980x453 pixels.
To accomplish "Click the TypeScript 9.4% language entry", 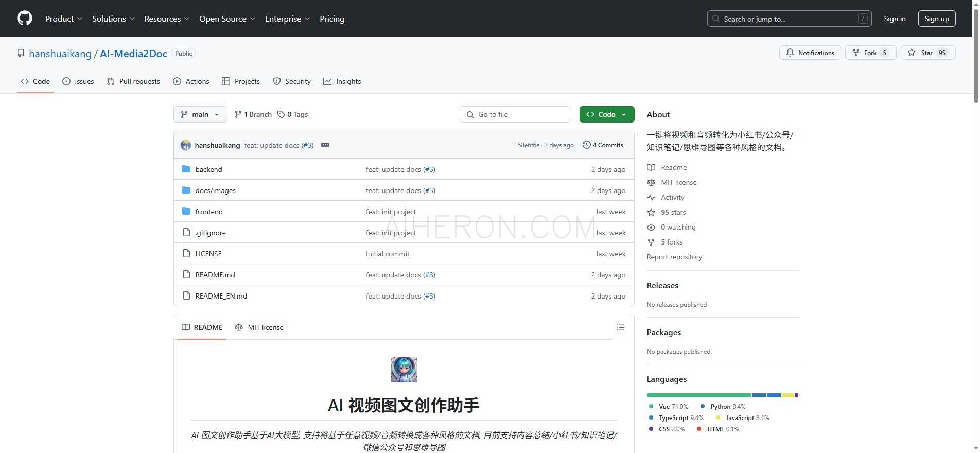I will [x=676, y=418].
